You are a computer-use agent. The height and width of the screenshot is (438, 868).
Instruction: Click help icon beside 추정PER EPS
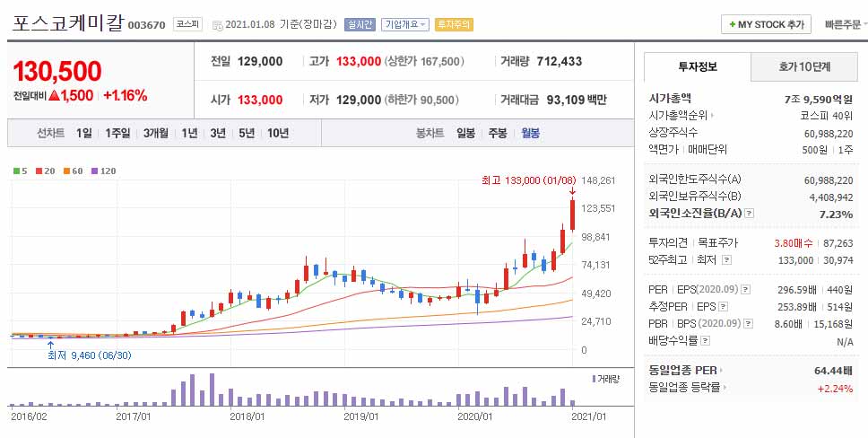coord(723,307)
